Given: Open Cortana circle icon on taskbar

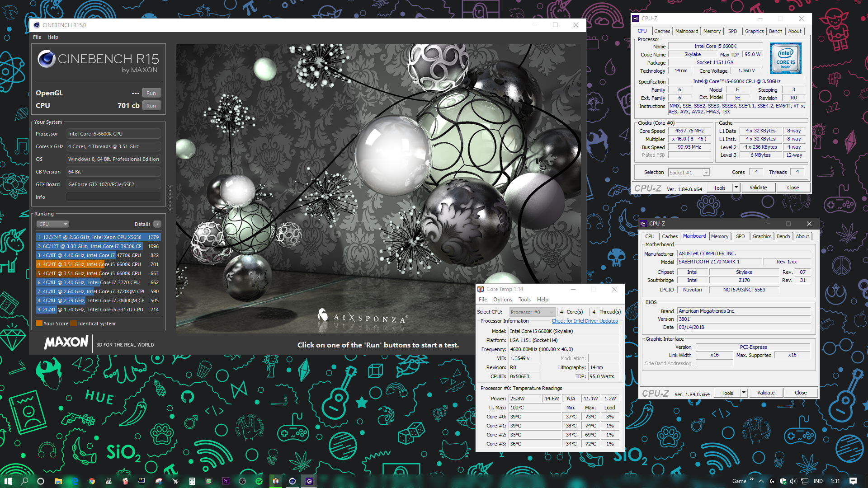Looking at the screenshot, I should 41,481.
